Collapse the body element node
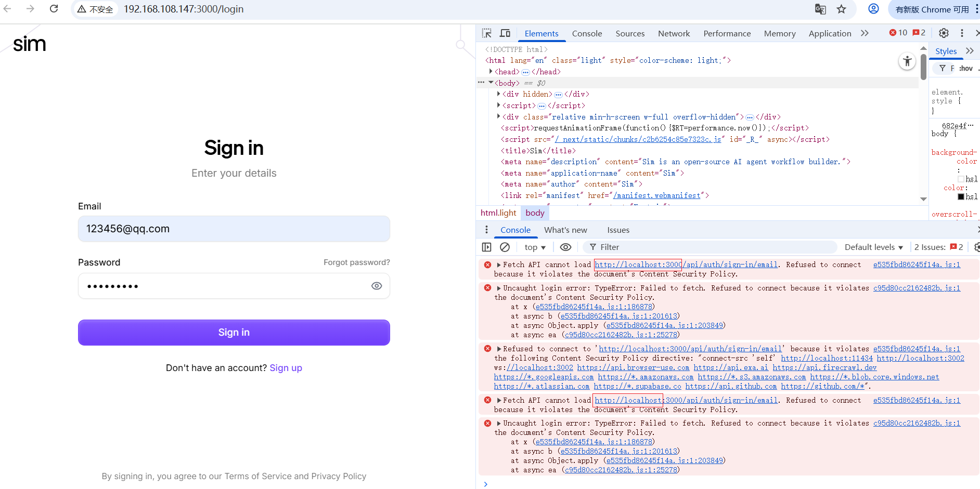The width and height of the screenshot is (980, 489). tap(491, 83)
